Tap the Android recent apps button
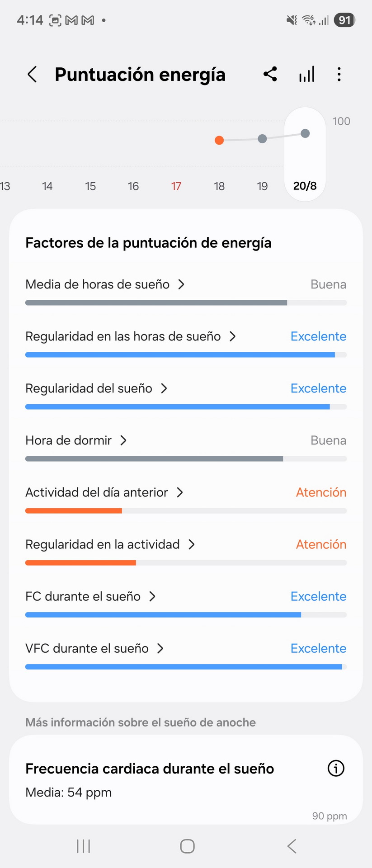Image resolution: width=372 pixels, height=868 pixels. pos(84,846)
